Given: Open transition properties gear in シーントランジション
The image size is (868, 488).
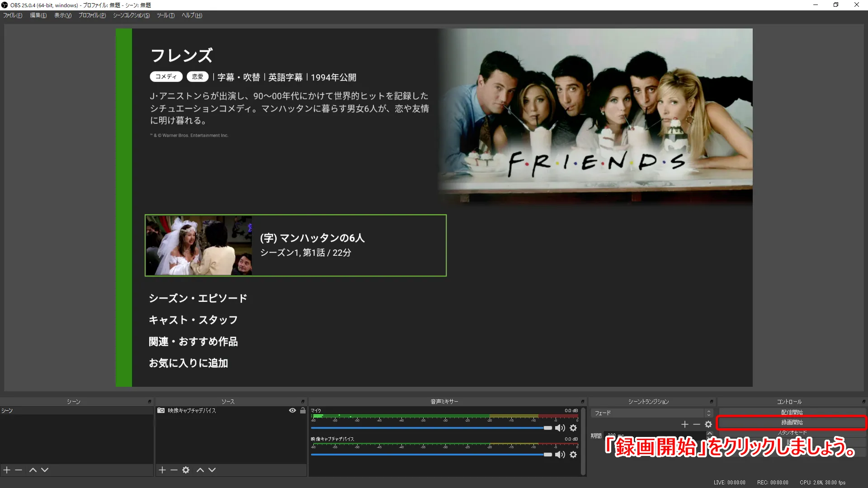Looking at the screenshot, I should coord(708,424).
